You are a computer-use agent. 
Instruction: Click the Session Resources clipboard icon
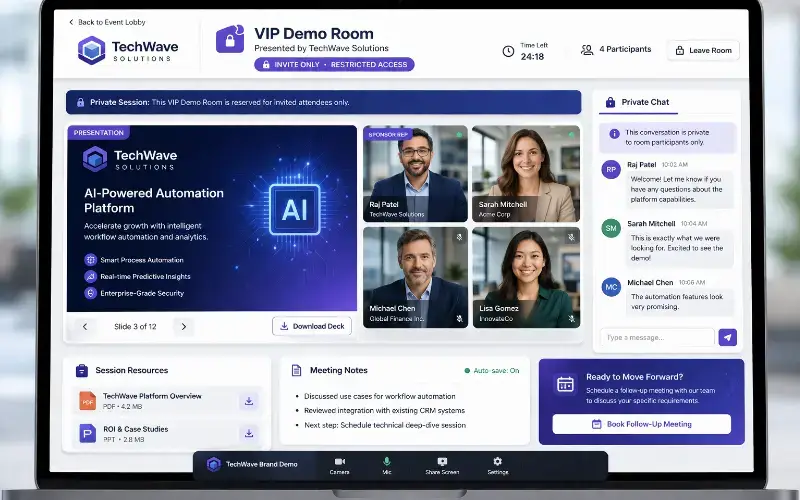click(82, 370)
